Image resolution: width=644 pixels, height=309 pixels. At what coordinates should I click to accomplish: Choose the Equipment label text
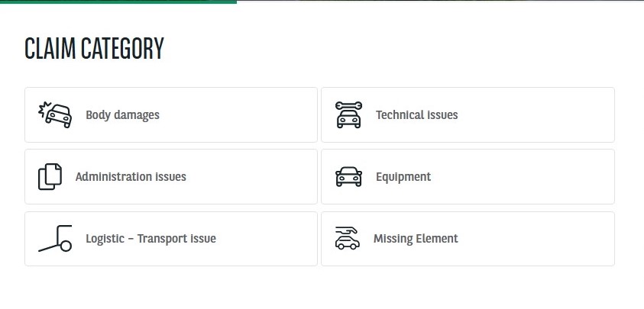click(403, 177)
